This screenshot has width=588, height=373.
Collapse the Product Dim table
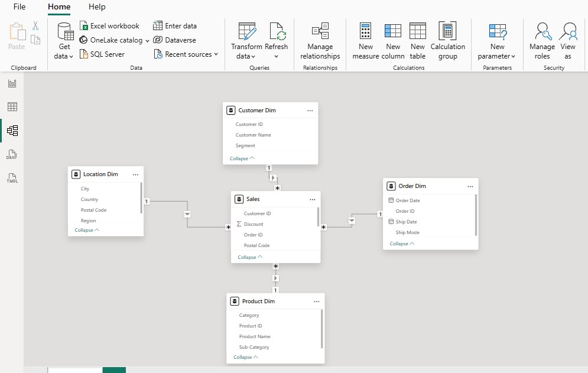(246, 357)
